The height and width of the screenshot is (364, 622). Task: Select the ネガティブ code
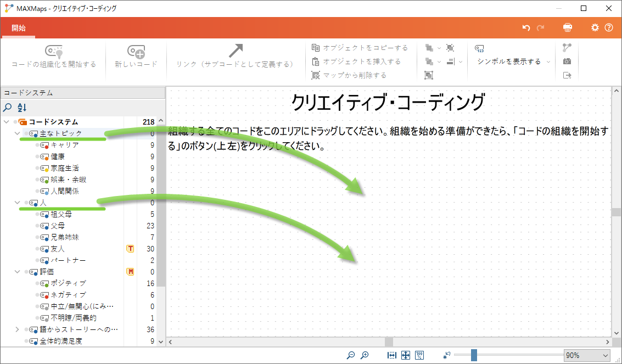[69, 295]
